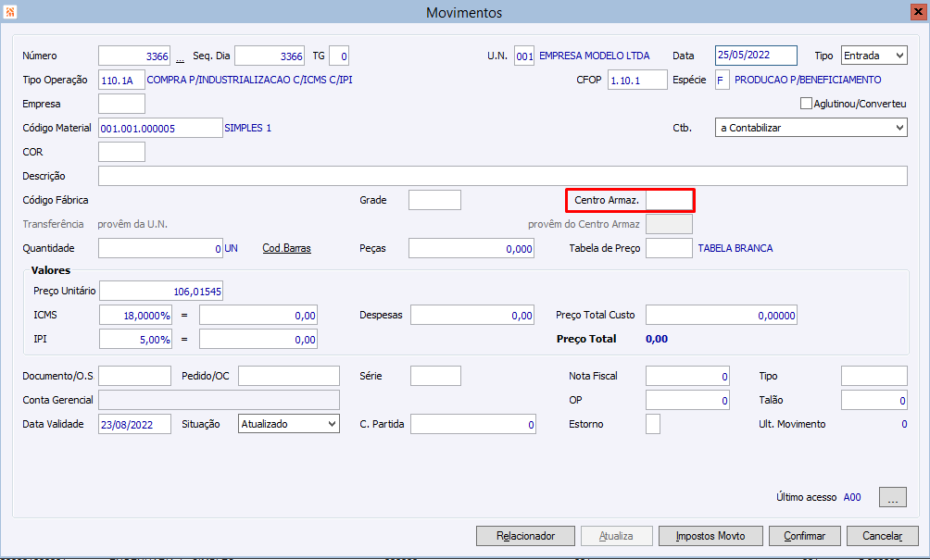
Task: Click the Nota Fiscal field
Action: pyautogui.click(x=687, y=376)
